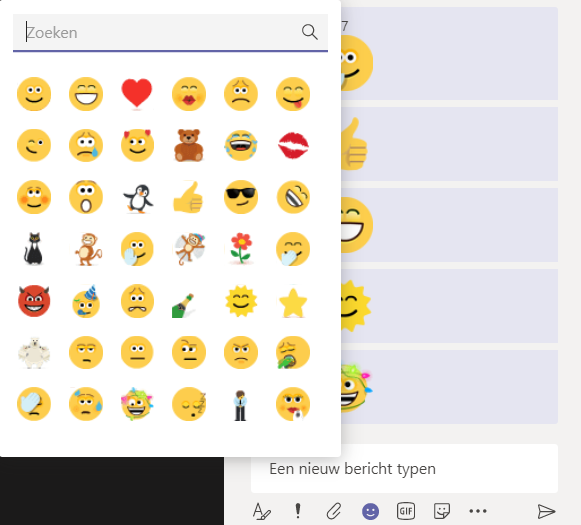
Task: Toggle the emoji picker button
Action: pos(370,512)
